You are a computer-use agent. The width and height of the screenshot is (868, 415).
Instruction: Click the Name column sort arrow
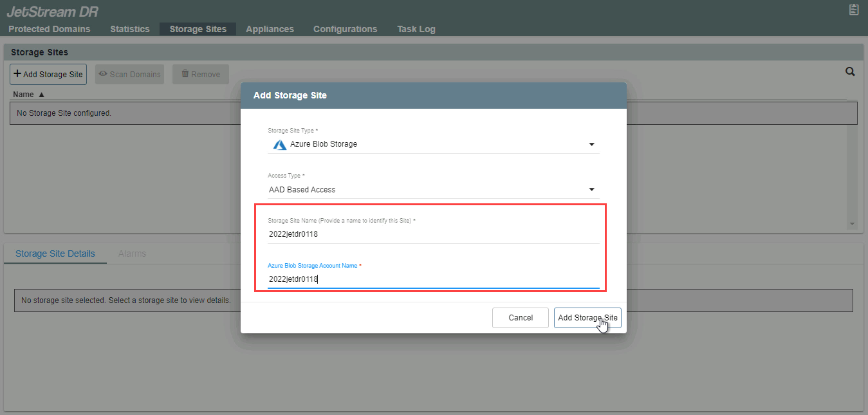tap(42, 95)
